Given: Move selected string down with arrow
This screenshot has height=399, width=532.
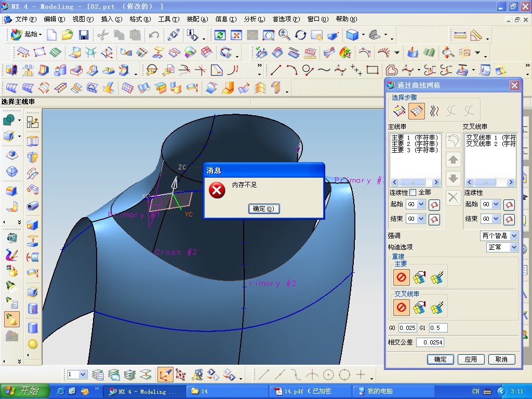Looking at the screenshot, I should (x=453, y=179).
